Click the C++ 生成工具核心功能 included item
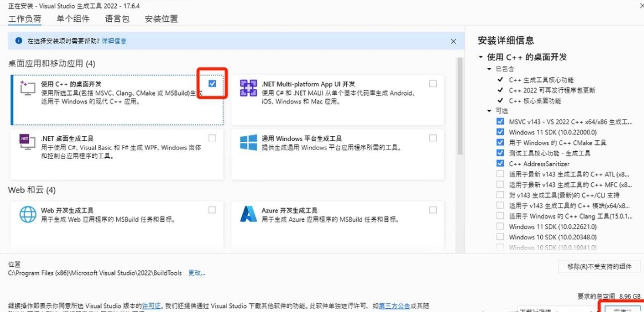The image size is (644, 312). click(x=541, y=80)
